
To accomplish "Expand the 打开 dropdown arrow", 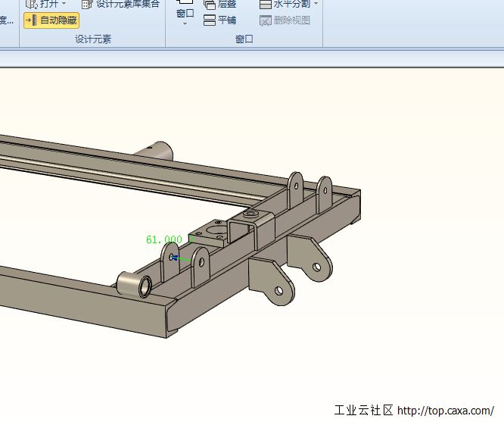I will pyautogui.click(x=64, y=5).
